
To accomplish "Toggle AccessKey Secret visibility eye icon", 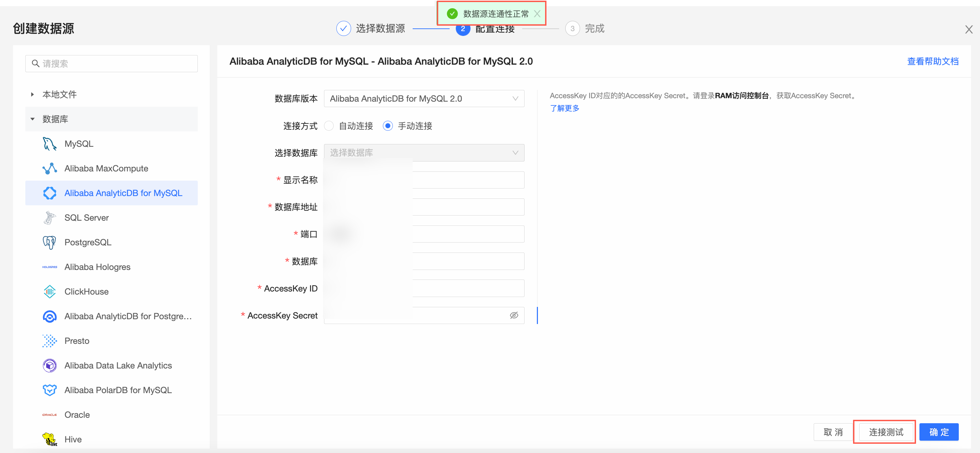I will [x=514, y=315].
